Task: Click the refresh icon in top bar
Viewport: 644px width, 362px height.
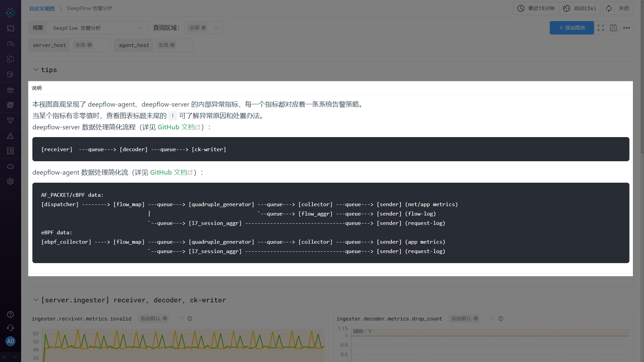Action: click(x=609, y=8)
